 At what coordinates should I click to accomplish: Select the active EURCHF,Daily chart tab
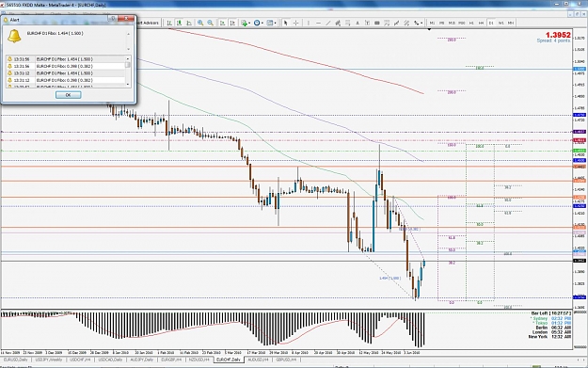[x=229, y=360]
